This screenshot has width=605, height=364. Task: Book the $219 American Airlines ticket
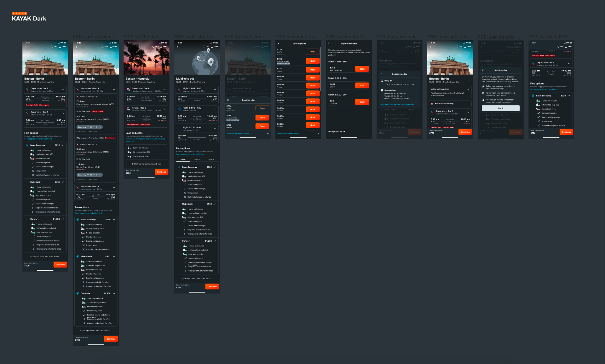[362, 69]
